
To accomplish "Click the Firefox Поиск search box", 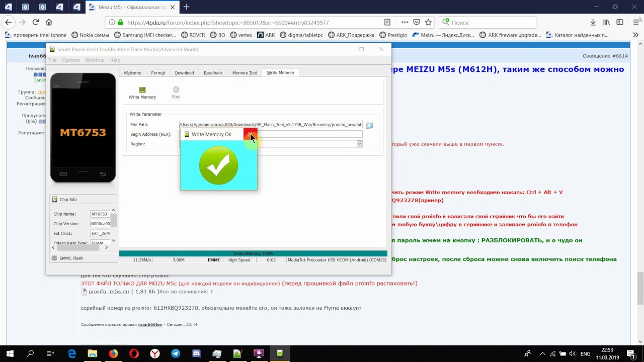I will click(488, 22).
